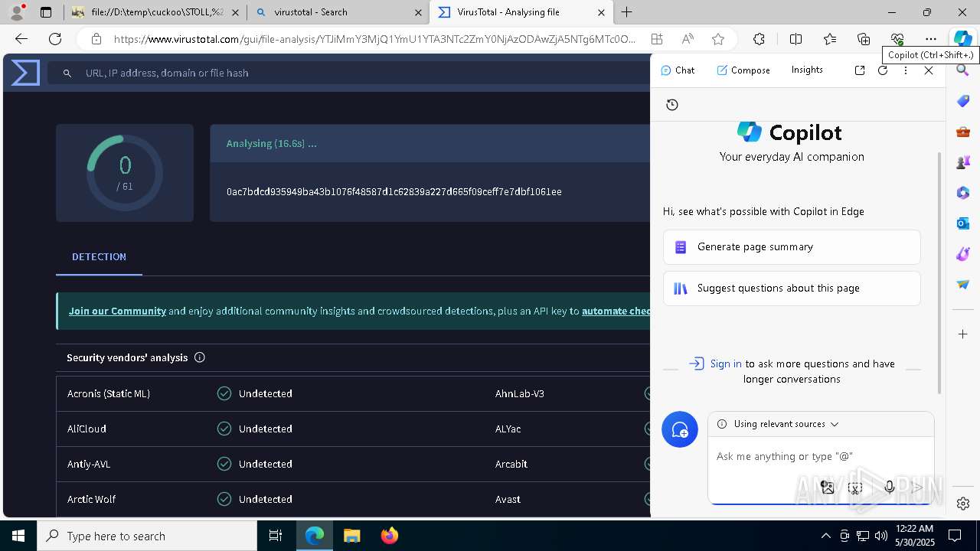
Task: Open Favorites list icon
Action: [x=830, y=39]
